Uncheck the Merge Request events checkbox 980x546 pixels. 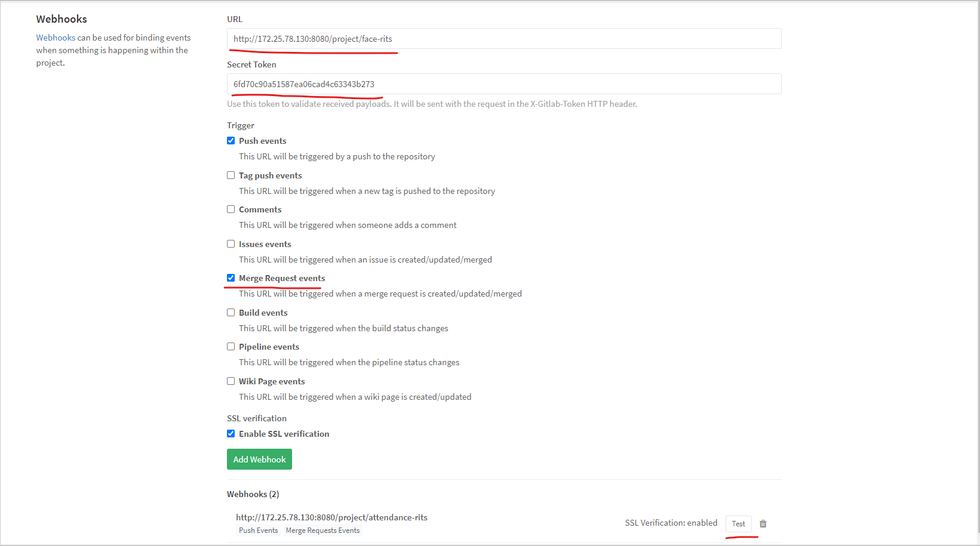[231, 278]
